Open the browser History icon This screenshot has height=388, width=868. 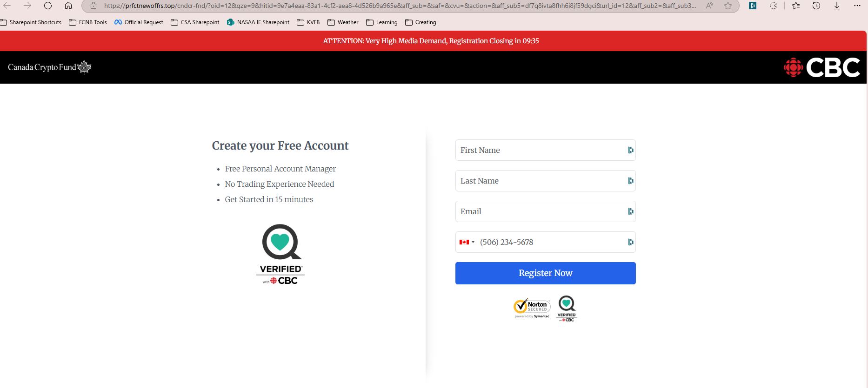pyautogui.click(x=816, y=6)
